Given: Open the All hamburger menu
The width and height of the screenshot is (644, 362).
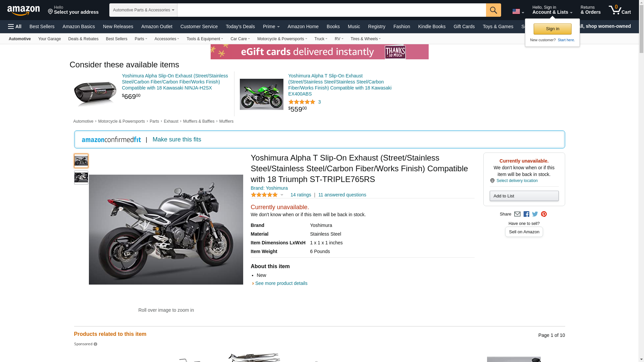Looking at the screenshot, I should coord(15,26).
